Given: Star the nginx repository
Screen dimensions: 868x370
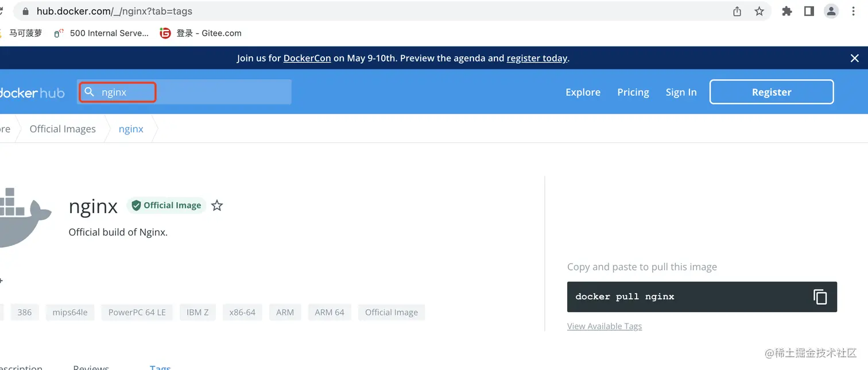Looking at the screenshot, I should pos(217,205).
